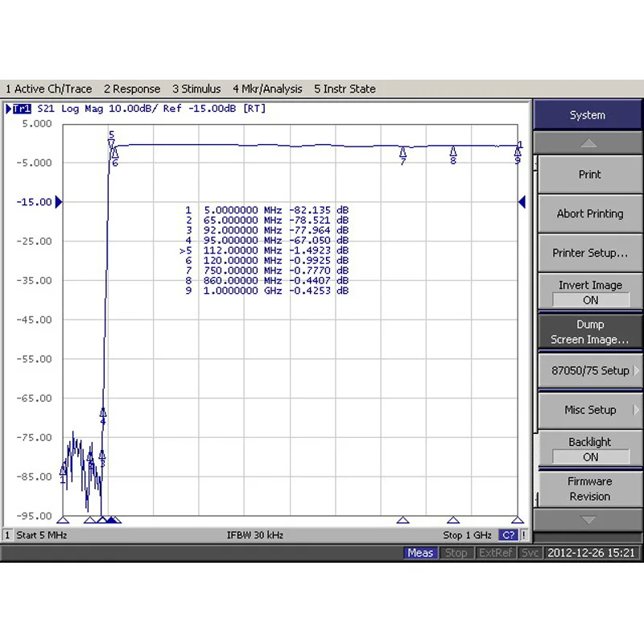Select marker 9 row 1.0000000 GHz
This screenshot has width=644, height=644.
(266, 291)
